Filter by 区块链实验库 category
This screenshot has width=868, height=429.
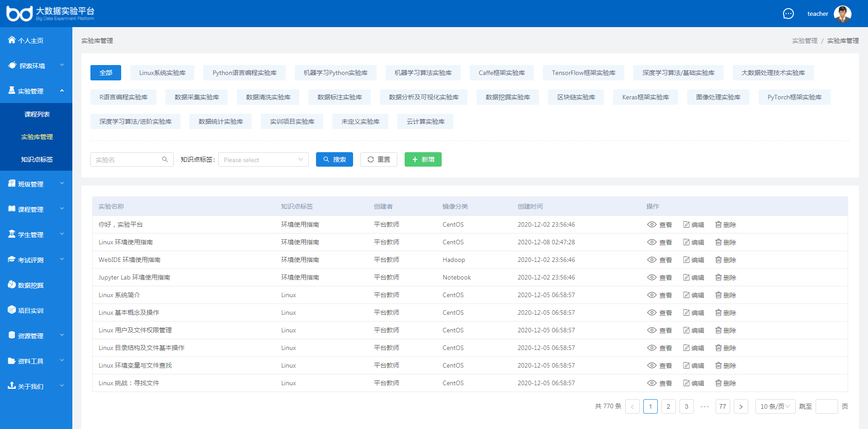click(576, 97)
